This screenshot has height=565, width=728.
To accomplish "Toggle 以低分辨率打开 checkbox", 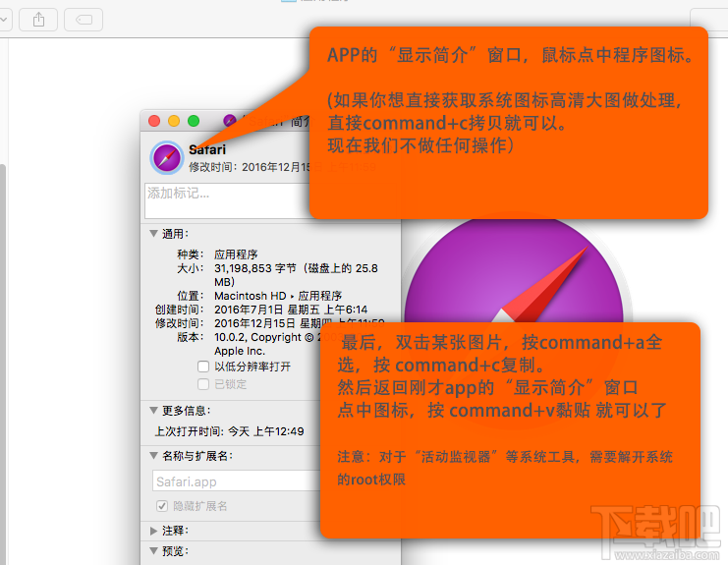I will (x=203, y=367).
